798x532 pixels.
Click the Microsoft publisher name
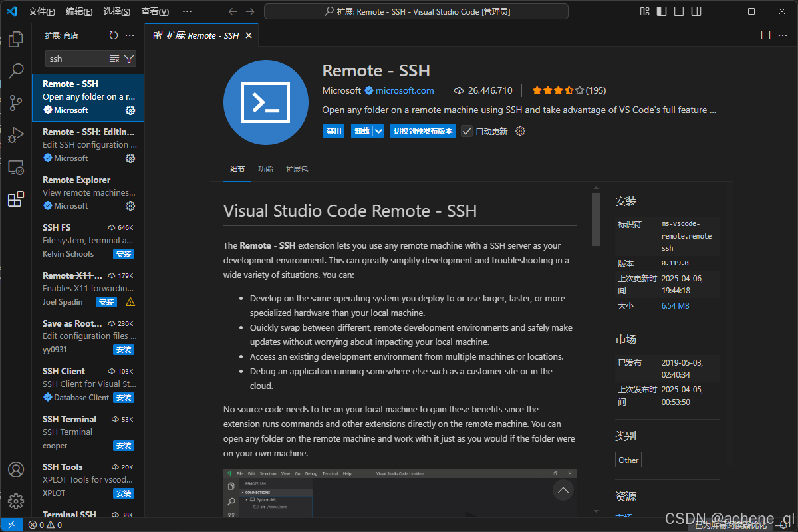tap(342, 90)
